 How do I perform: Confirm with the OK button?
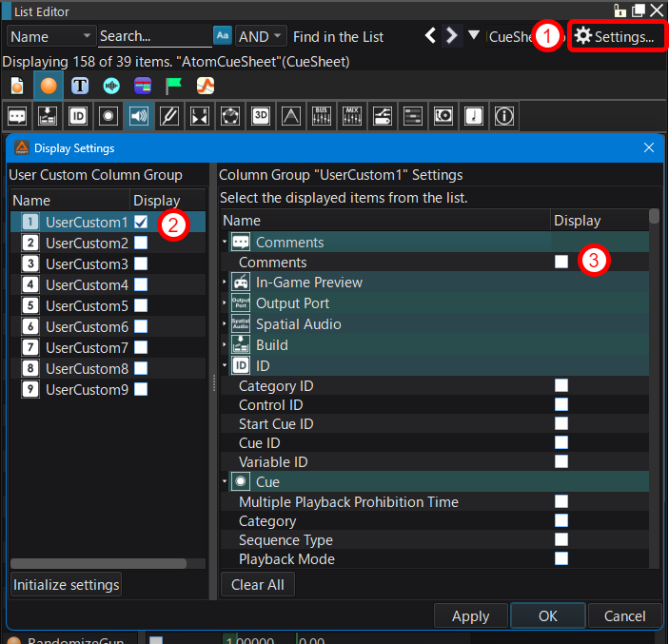[x=548, y=615]
